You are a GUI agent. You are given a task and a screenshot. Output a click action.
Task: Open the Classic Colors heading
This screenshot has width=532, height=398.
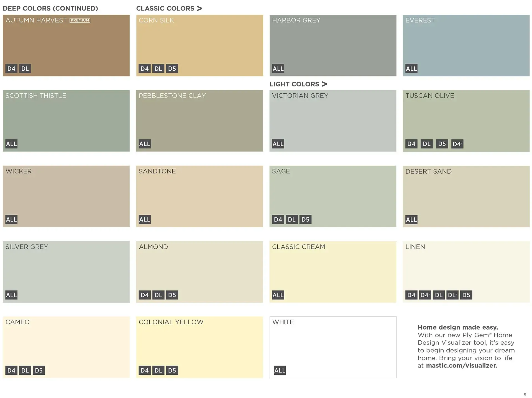click(x=166, y=8)
